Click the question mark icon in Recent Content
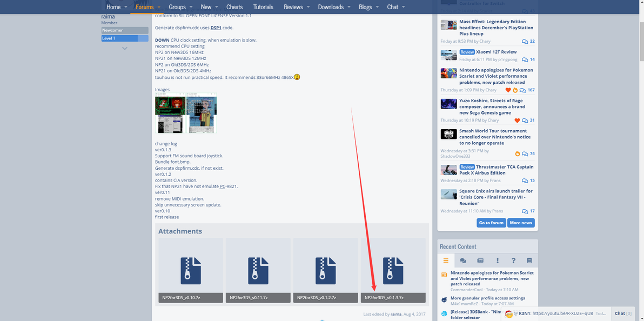 (x=513, y=260)
